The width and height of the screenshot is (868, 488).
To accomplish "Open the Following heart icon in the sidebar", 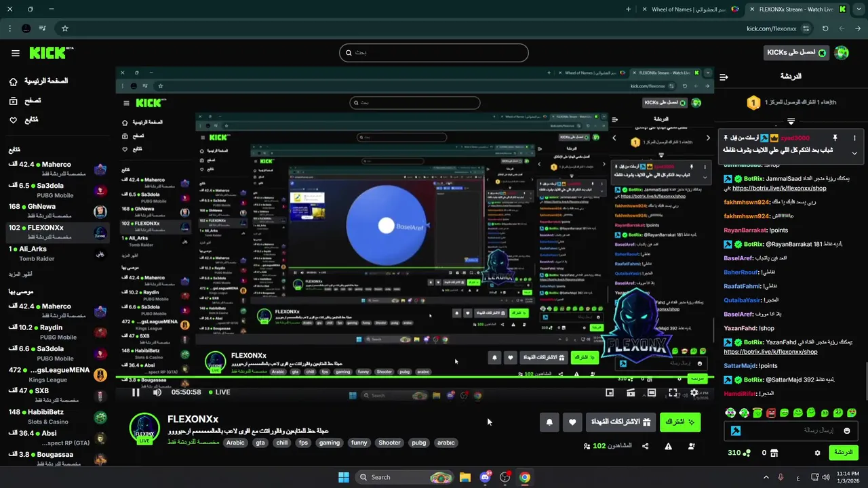I will pos(13,120).
